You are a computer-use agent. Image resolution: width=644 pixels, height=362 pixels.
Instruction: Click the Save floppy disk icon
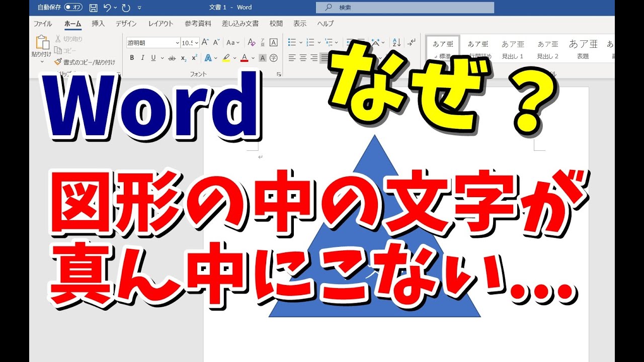pyautogui.click(x=93, y=8)
